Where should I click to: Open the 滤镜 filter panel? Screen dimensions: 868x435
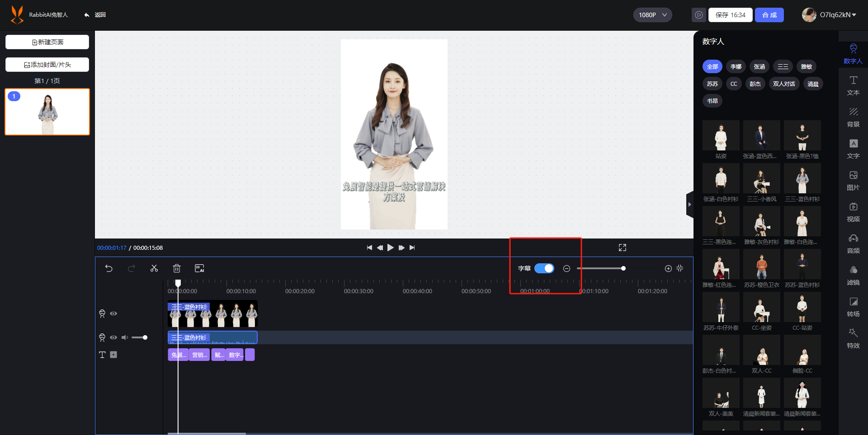click(x=853, y=276)
